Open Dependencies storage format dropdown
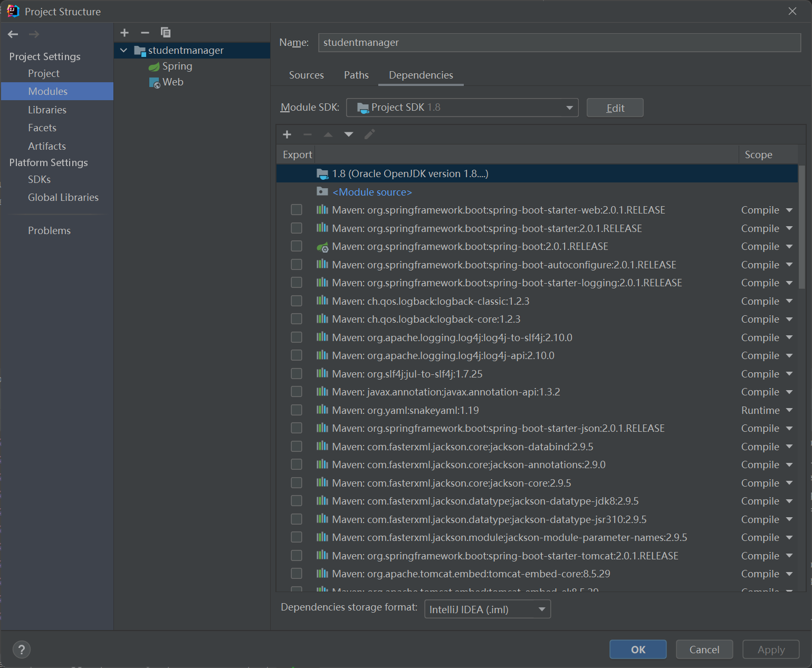This screenshot has height=668, width=812. tap(488, 609)
